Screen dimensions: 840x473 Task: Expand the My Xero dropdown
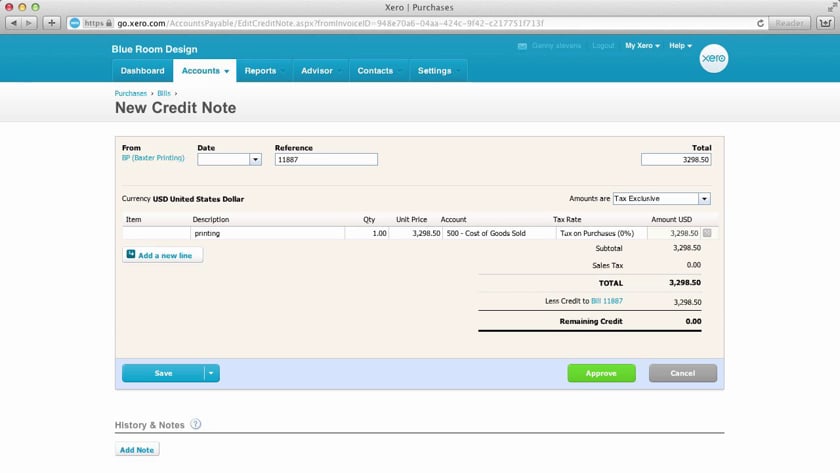[642, 46]
